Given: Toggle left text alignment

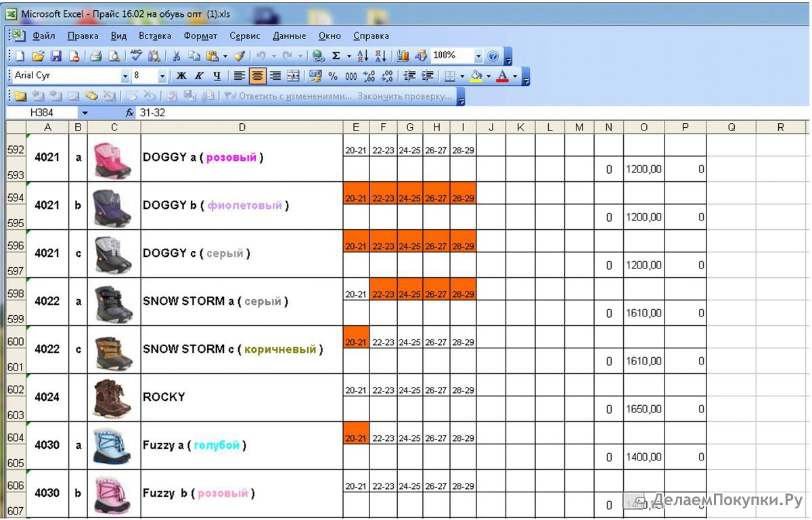Looking at the screenshot, I should point(239,76).
